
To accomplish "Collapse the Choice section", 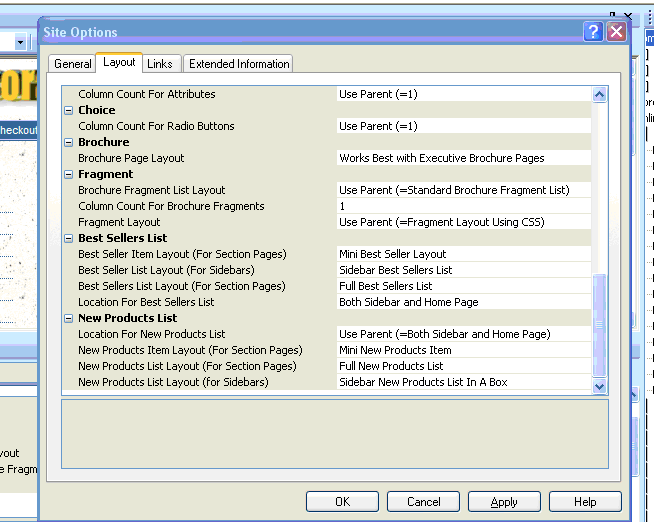I will [69, 110].
